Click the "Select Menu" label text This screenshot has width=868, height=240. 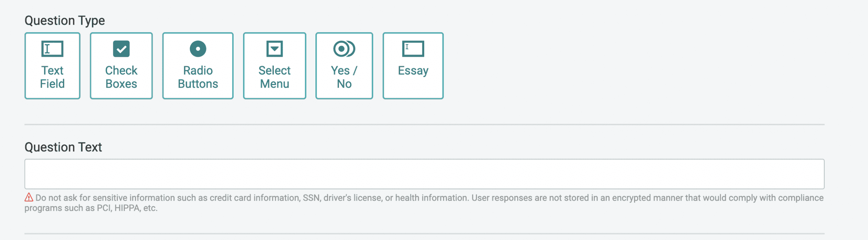[x=275, y=77]
